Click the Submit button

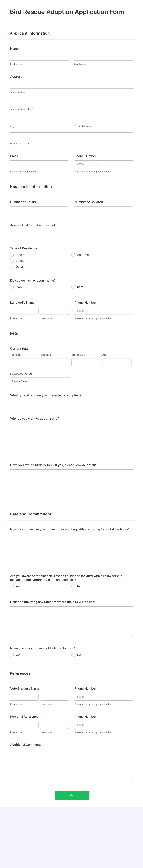[x=72, y=795]
